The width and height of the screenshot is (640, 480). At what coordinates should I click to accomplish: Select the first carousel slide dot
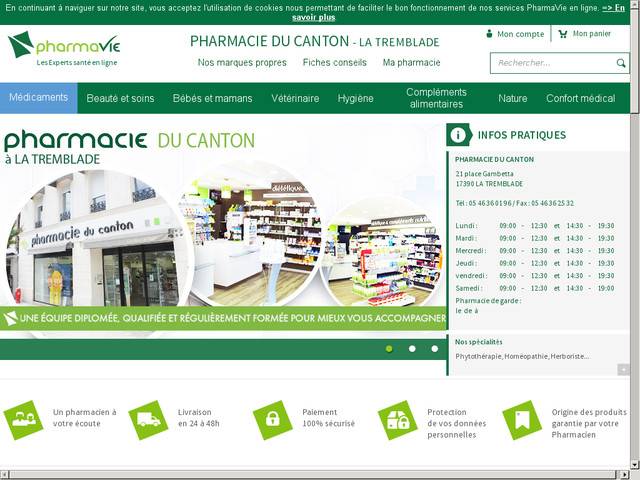tap(389, 349)
